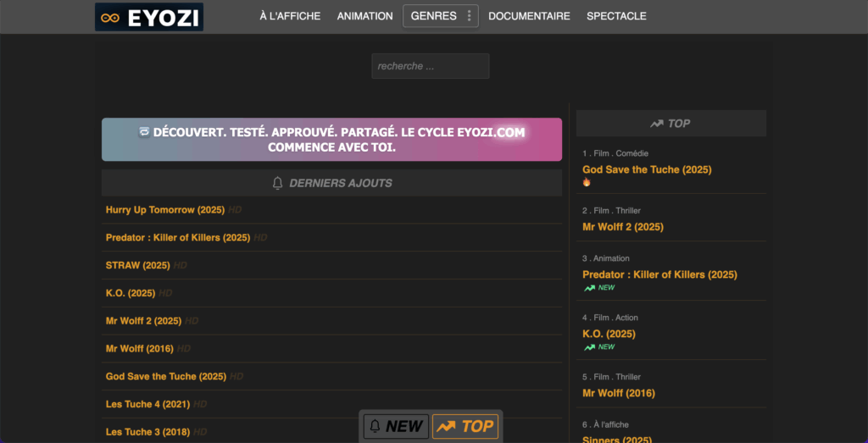Viewport: 868px width, 443px height.
Task: Click the NEW trend badge under K.O. (2025)
Action: [x=599, y=347]
